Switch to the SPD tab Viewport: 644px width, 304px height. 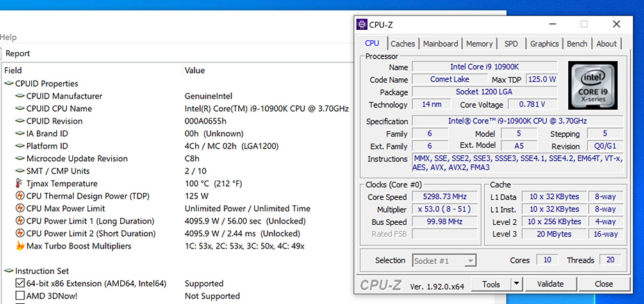click(511, 44)
